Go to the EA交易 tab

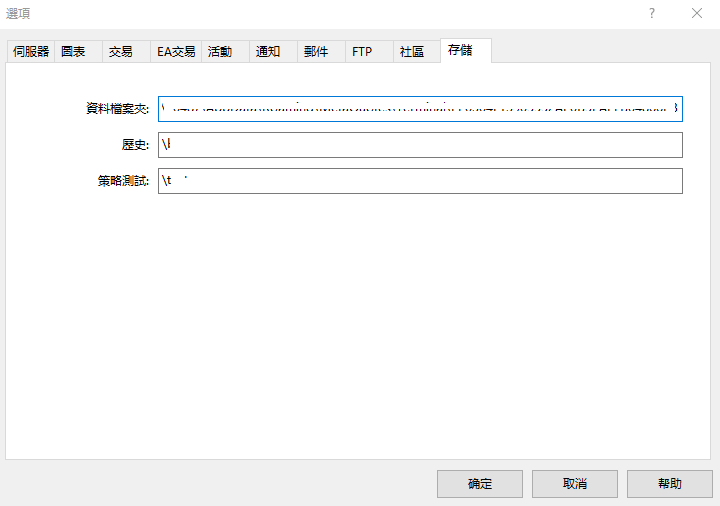pos(176,51)
